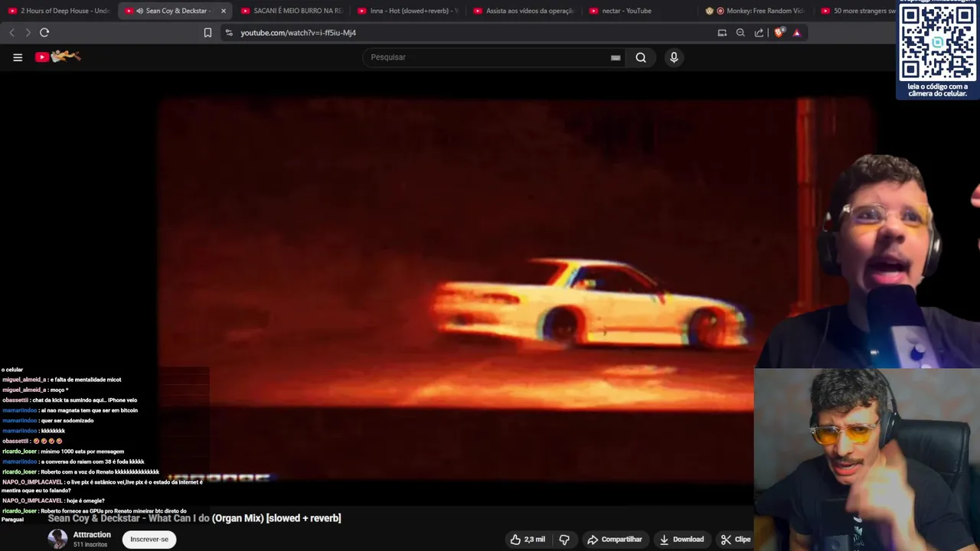
Task: Open site settings icon beside the URL
Action: pyautogui.click(x=229, y=33)
